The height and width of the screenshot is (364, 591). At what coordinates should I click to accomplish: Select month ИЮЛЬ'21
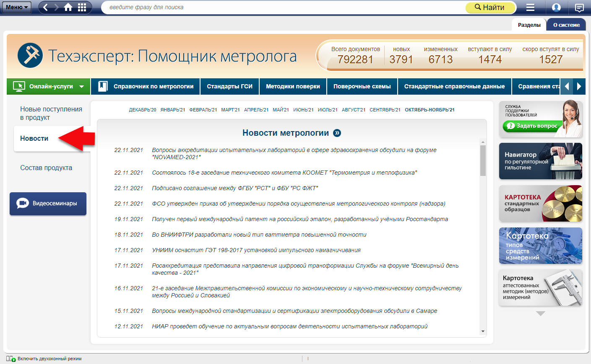tap(328, 110)
